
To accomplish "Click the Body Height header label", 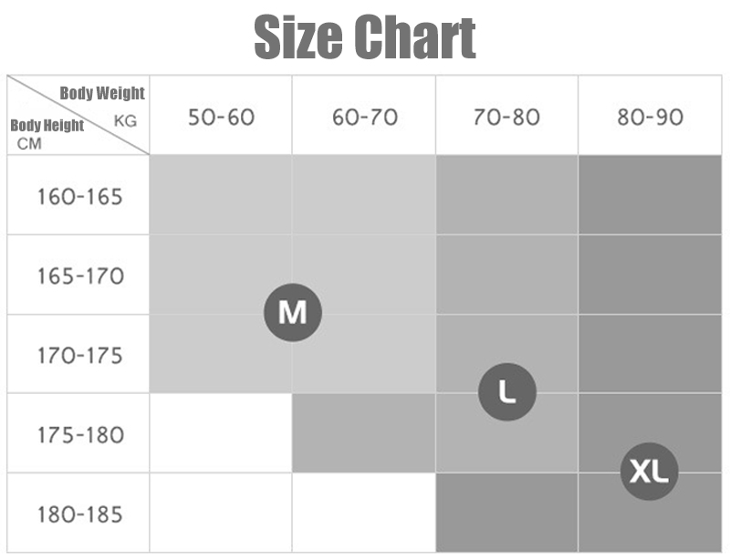I will (47, 125).
